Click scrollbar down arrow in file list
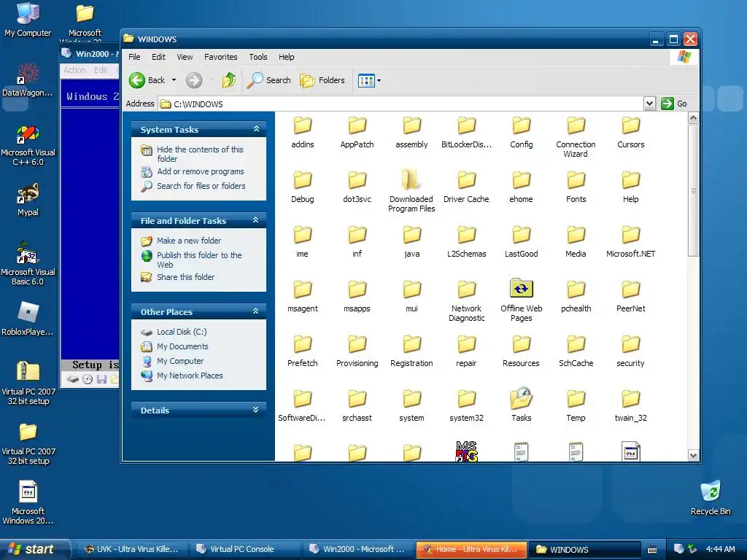The height and width of the screenshot is (560, 747). point(693,455)
